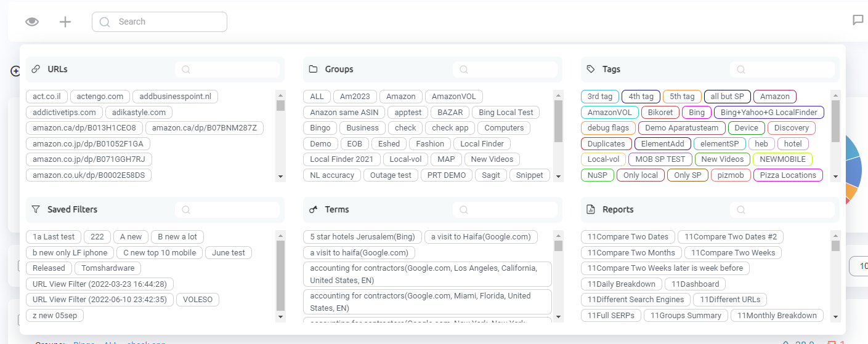Choose the addictivetips.com URL
Viewport: 868px width, 344px height.
pos(64,112)
